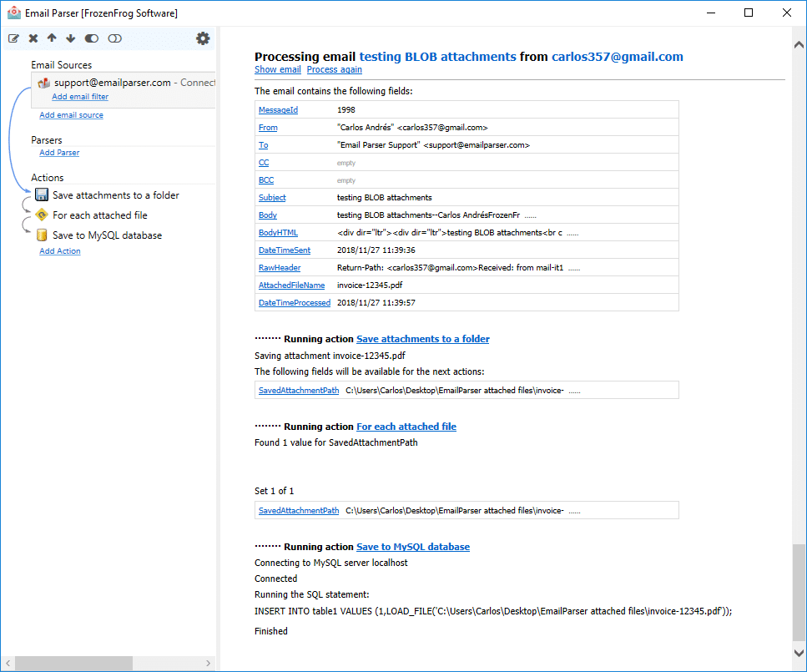Click Process again link
This screenshot has width=807, height=672.
[335, 69]
